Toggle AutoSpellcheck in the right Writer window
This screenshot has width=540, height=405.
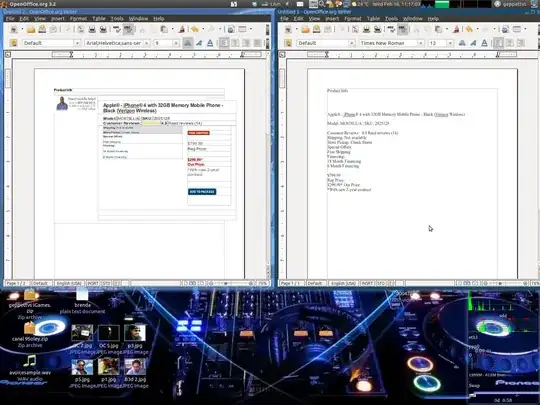[403, 29]
